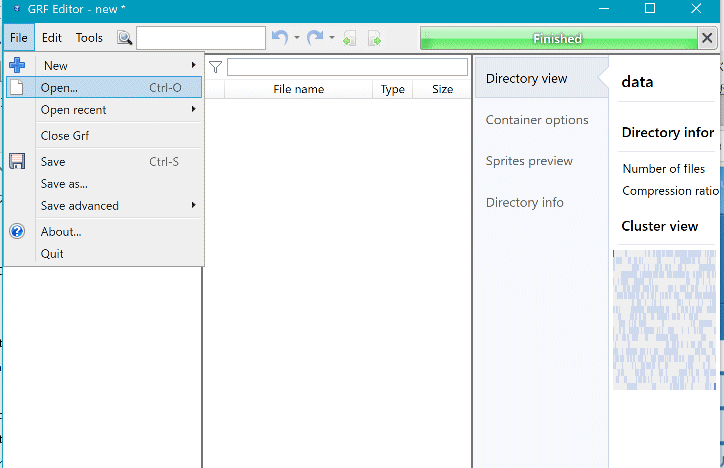This screenshot has height=468, width=724.
Task: Dismiss the Finished progress bar with X
Action: tap(707, 38)
